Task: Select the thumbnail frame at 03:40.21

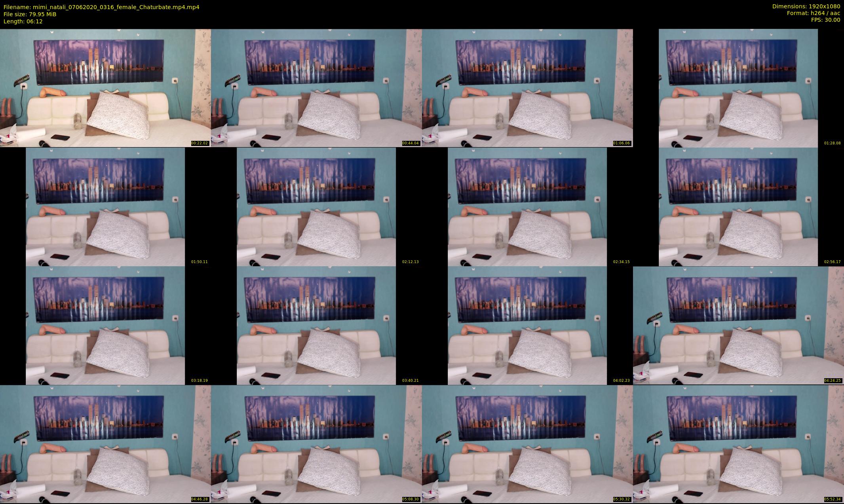Action: 316,325
